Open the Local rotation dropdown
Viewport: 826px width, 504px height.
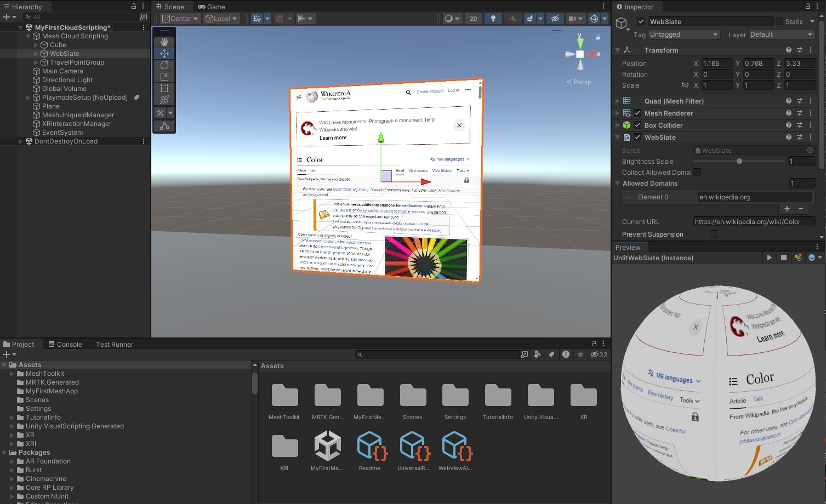pos(221,19)
